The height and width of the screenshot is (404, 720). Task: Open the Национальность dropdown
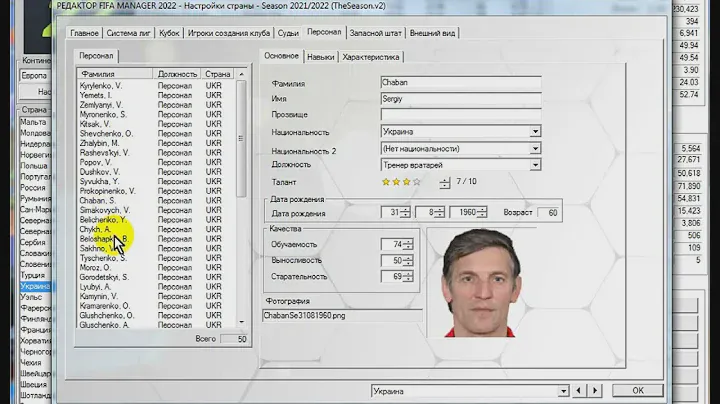click(536, 131)
